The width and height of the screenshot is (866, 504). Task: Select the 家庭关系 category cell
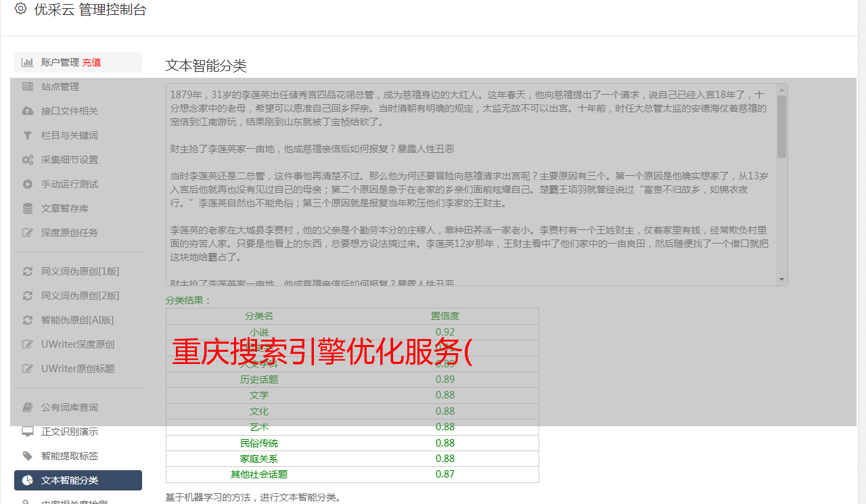coord(259,459)
